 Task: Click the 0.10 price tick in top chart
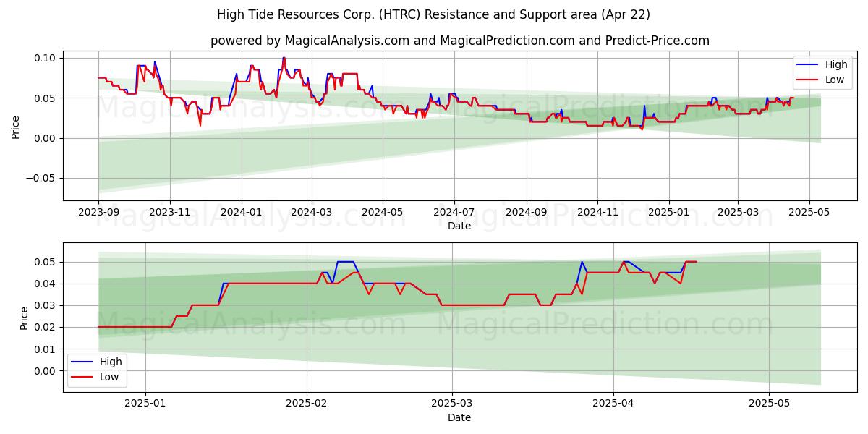tap(45, 57)
